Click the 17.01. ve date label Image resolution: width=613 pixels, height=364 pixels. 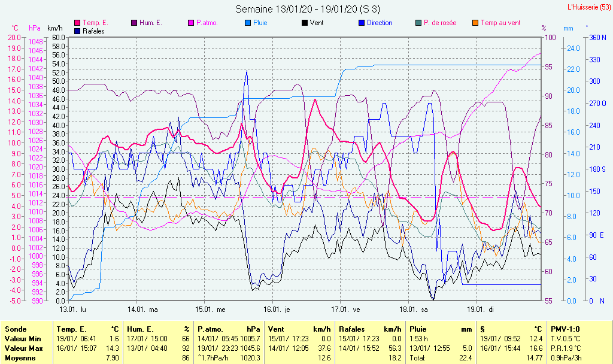(345, 310)
